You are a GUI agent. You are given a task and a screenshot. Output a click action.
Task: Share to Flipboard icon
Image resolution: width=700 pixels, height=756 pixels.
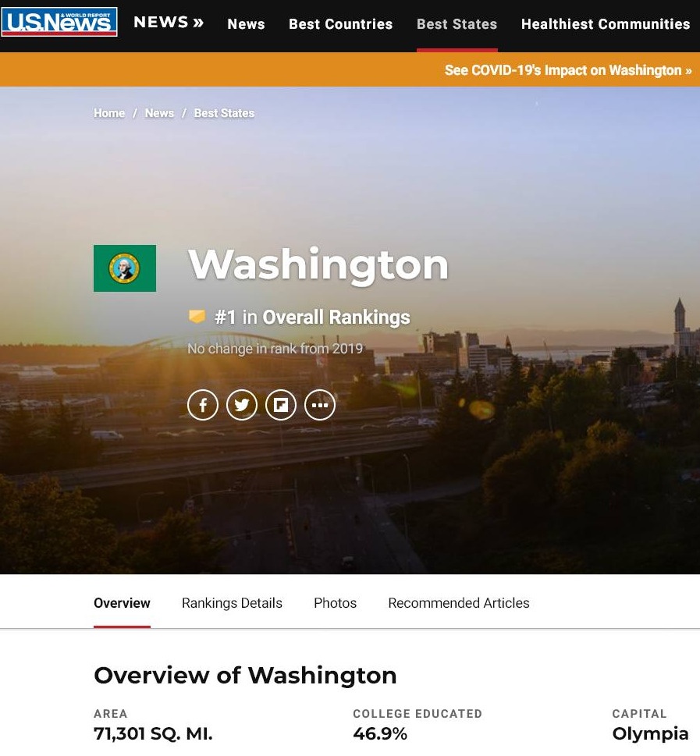tap(281, 405)
